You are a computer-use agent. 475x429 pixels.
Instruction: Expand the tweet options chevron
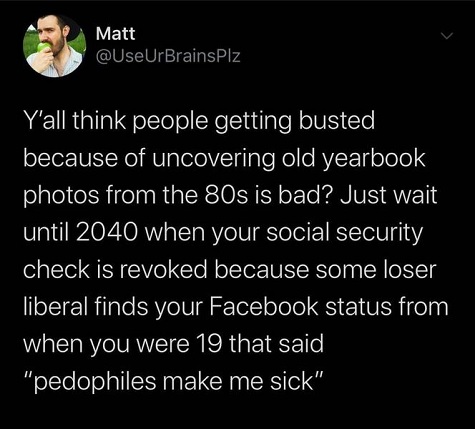click(x=447, y=35)
